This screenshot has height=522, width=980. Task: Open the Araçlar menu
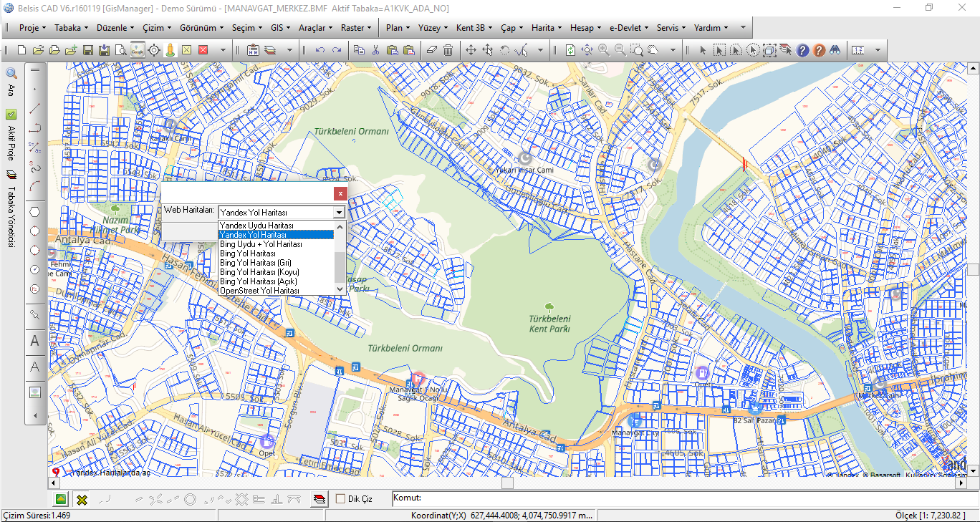click(x=315, y=28)
